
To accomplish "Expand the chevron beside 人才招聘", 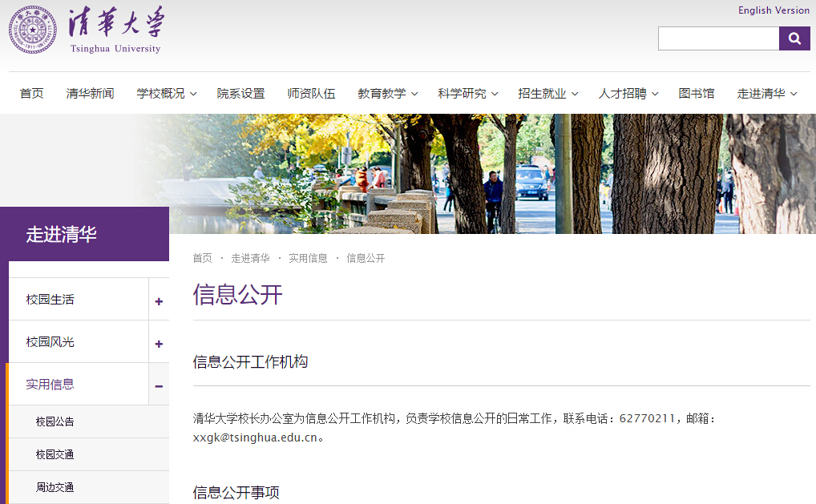I will [x=655, y=94].
